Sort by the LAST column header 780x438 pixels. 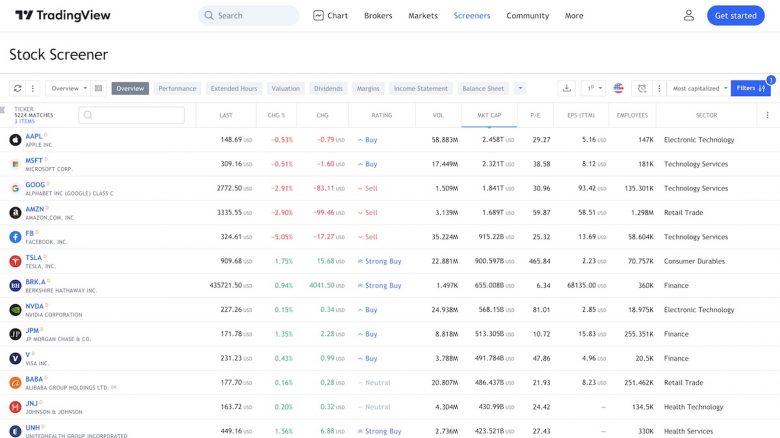pos(226,115)
